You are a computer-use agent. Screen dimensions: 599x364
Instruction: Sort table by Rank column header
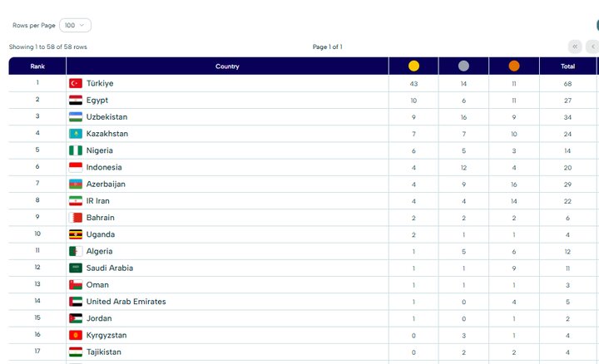coord(37,66)
